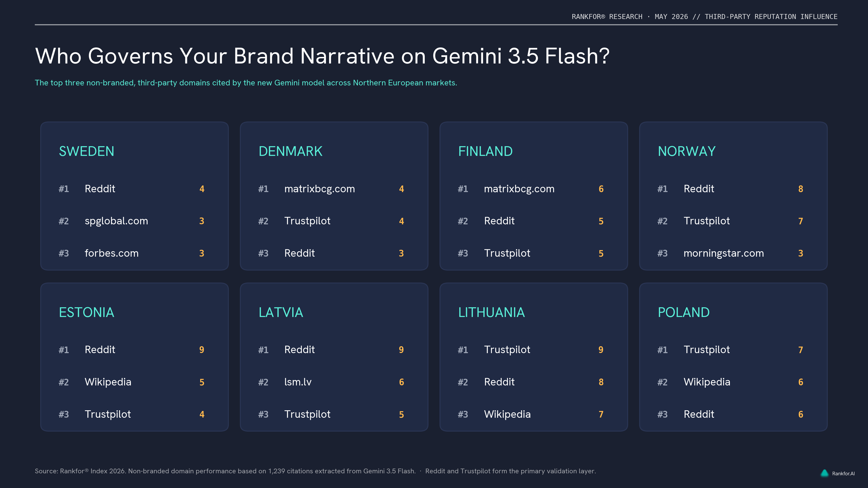Image resolution: width=868 pixels, height=488 pixels.
Task: Select the LATVIA card heading
Action: coord(281,312)
